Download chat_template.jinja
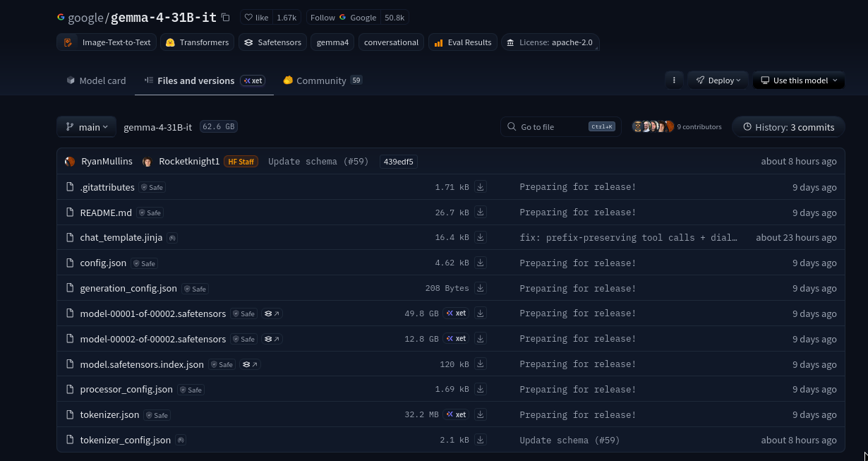Screen dimensions: 868x461 tap(481, 238)
